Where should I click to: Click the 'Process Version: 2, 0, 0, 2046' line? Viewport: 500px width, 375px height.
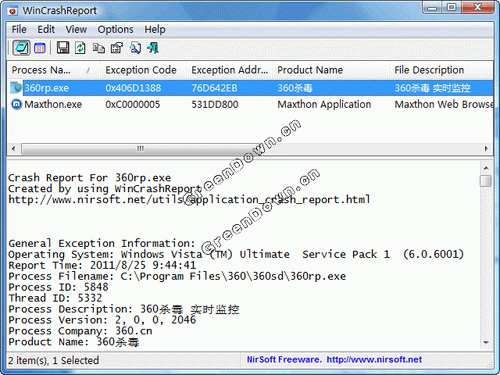pos(102,320)
